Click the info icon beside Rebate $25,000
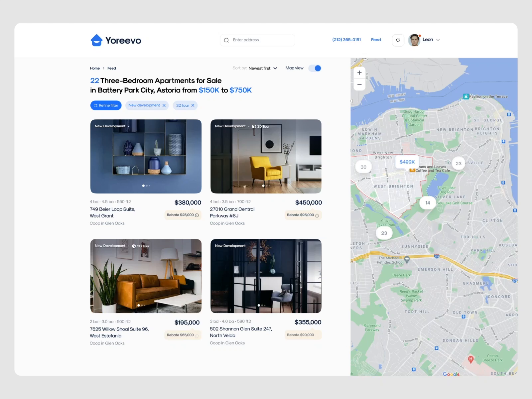532x399 pixels. 197,215
